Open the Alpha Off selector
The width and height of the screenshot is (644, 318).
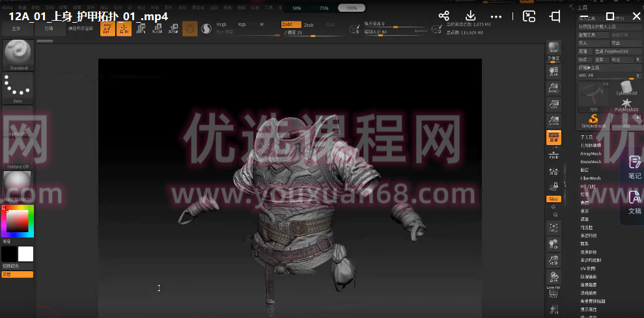(18, 121)
